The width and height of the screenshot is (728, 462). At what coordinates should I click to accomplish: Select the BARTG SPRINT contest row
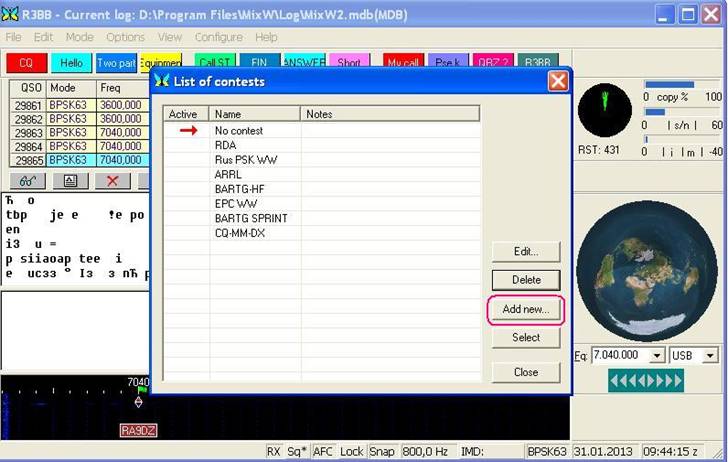(251, 218)
